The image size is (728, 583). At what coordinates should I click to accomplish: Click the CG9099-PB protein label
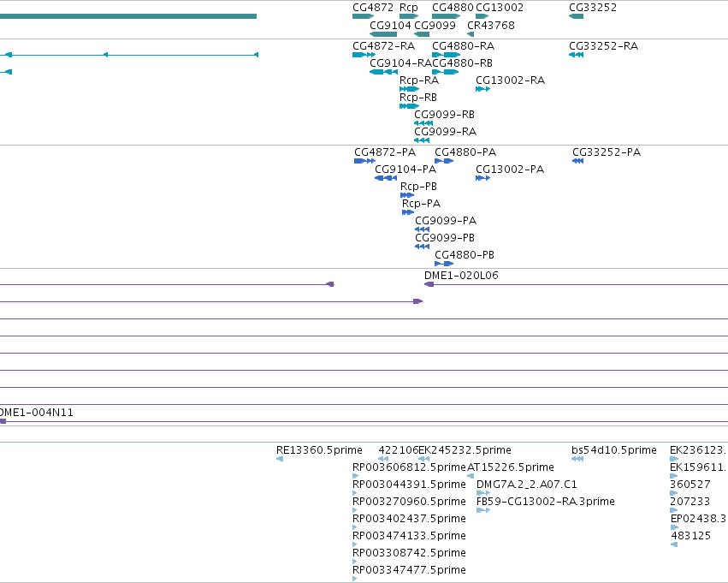click(x=445, y=238)
